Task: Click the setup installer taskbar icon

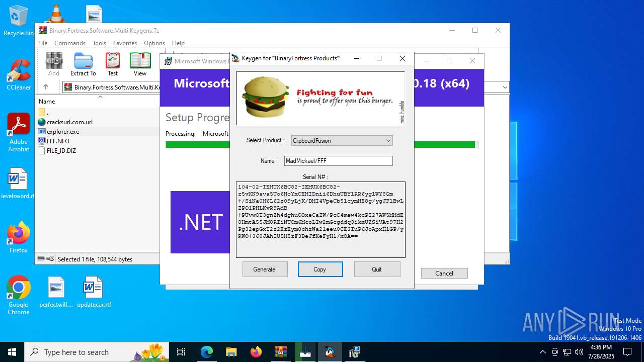Action: (355, 352)
